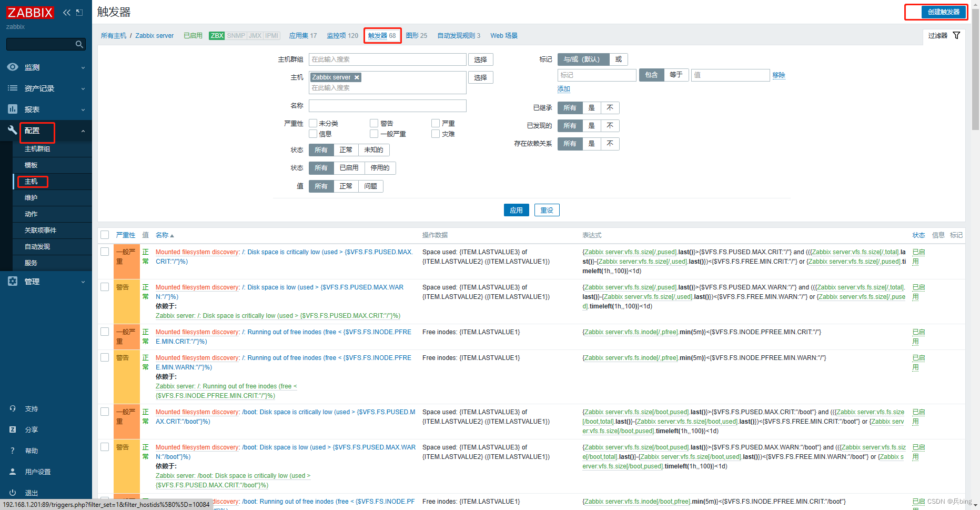This screenshot has height=510, width=980.
Task: Click the Administration gear icon
Action: pos(13,281)
